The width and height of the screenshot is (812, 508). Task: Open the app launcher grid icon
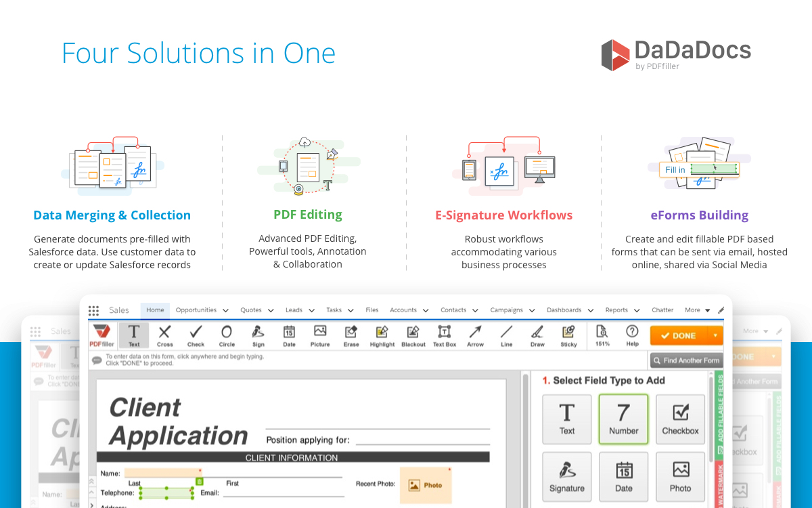tap(94, 310)
